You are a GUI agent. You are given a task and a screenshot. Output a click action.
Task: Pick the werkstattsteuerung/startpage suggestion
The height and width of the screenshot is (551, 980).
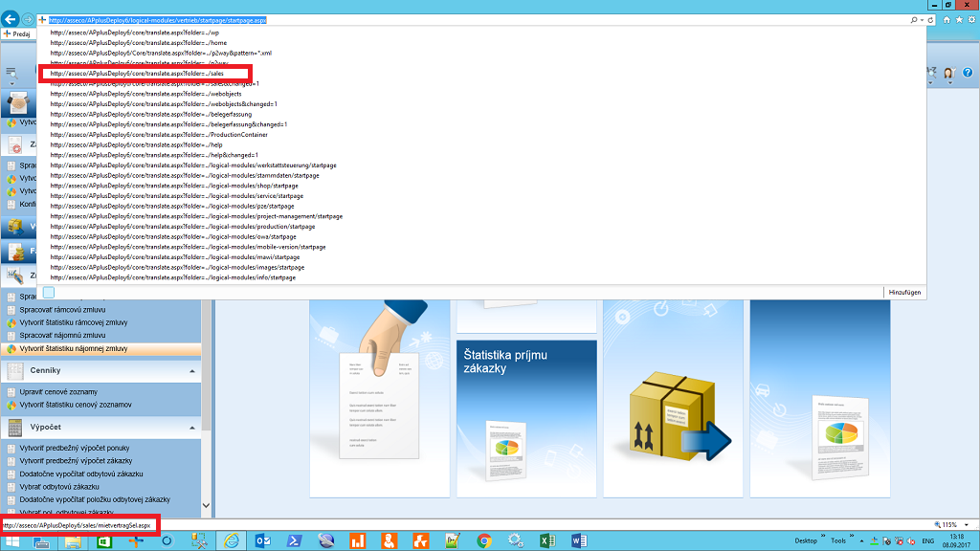[x=193, y=165]
